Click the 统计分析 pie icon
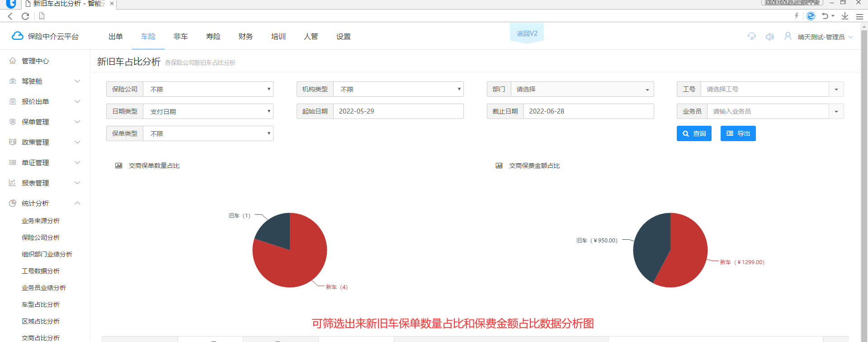Screen dimensions: 868x342 tap(13, 203)
